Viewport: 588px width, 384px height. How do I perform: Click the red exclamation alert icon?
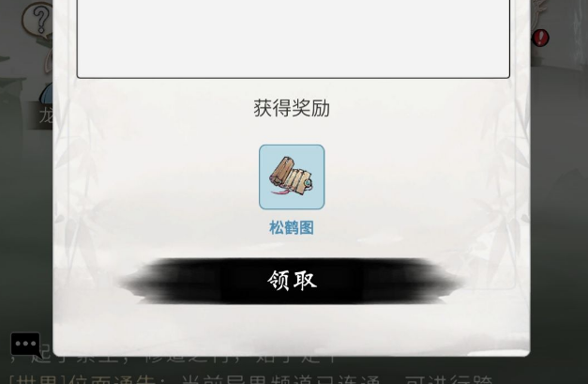click(x=540, y=38)
